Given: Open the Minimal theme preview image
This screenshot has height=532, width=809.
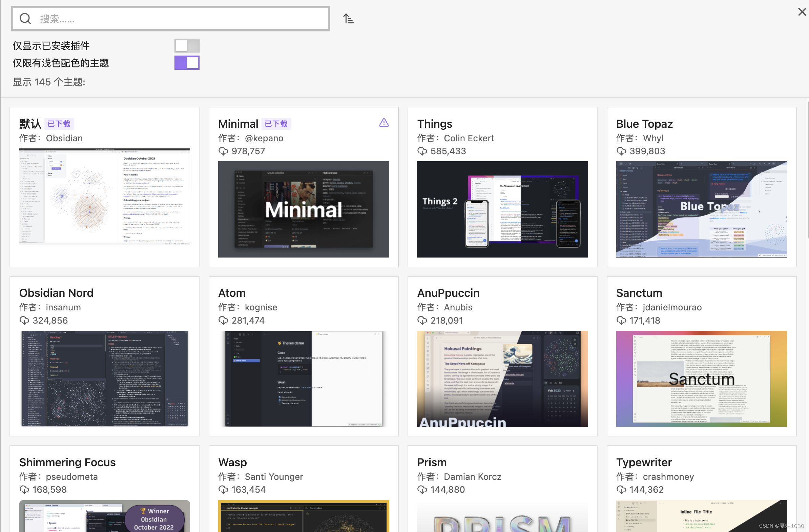Looking at the screenshot, I should [x=304, y=209].
